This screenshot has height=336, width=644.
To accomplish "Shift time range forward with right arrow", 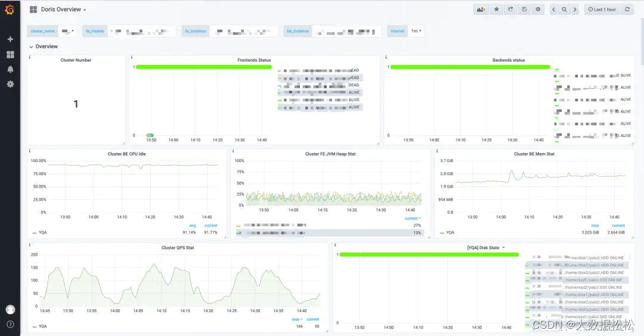I will 575,10.
